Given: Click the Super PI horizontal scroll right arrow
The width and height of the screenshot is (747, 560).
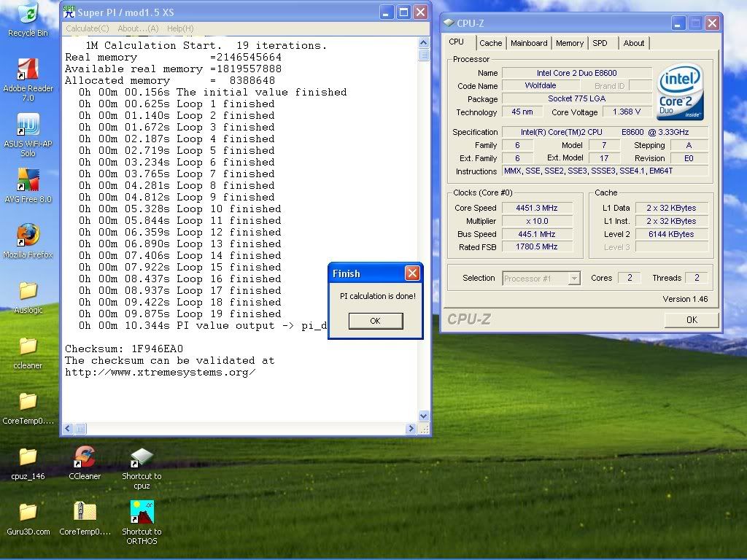Looking at the screenshot, I should (411, 429).
